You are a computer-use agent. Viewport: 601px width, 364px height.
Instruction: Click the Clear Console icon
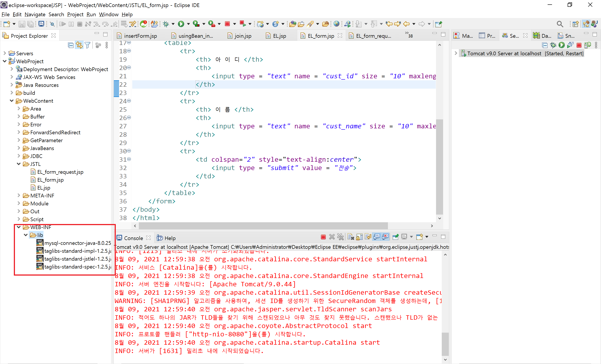[x=351, y=237]
